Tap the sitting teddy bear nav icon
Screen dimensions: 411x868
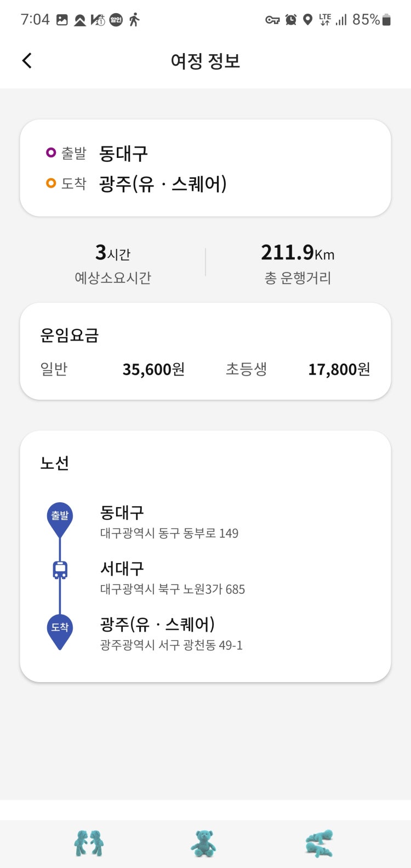[203, 843]
